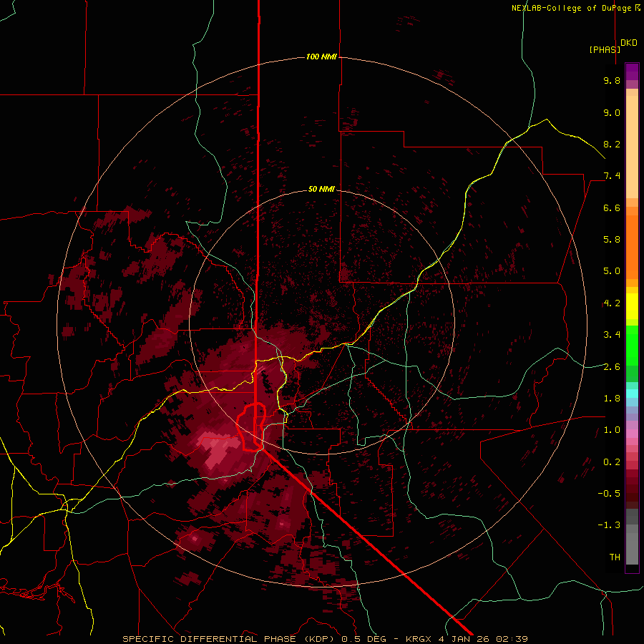Pick the purple color at top of scale
Screen dimensions: 644x644
[x=632, y=72]
